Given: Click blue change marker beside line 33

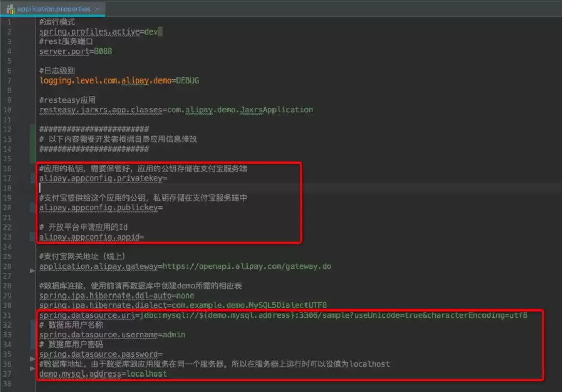Looking at the screenshot, I should (33, 335).
